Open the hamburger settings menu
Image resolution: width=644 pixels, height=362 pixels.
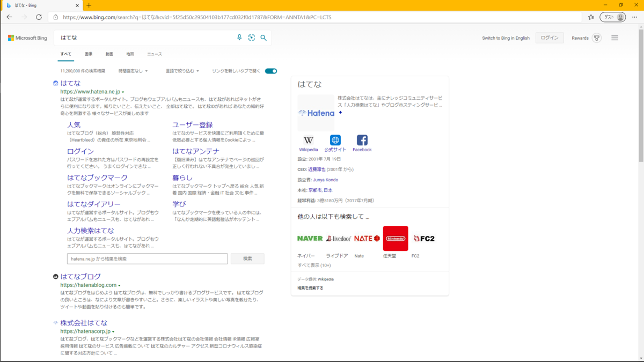pos(615,38)
